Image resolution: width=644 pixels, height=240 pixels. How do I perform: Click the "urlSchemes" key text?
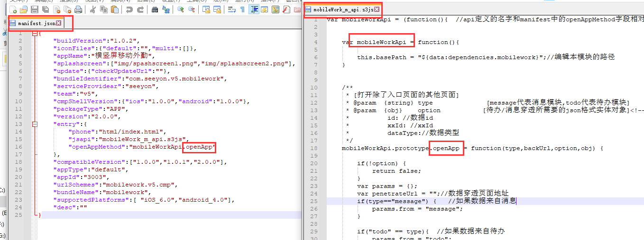[76, 185]
